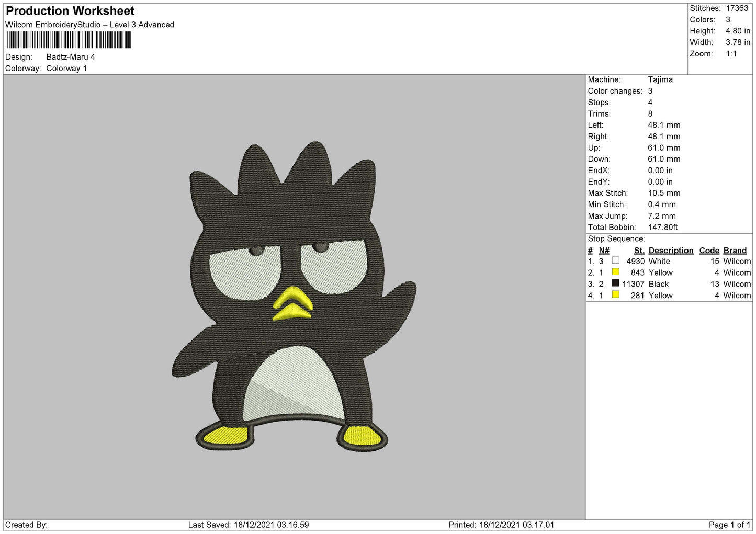Click the barcode under the worksheet title
The height and width of the screenshot is (534, 756).
click(x=69, y=40)
